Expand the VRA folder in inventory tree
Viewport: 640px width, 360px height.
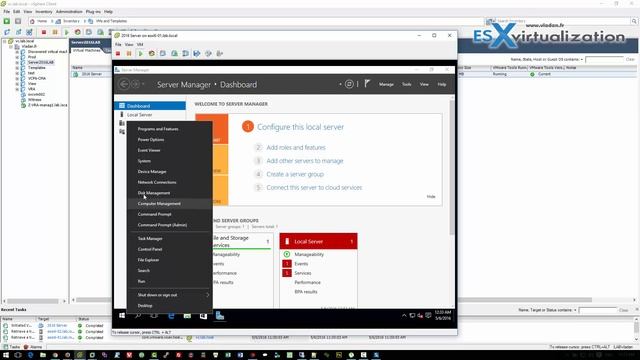[17, 89]
